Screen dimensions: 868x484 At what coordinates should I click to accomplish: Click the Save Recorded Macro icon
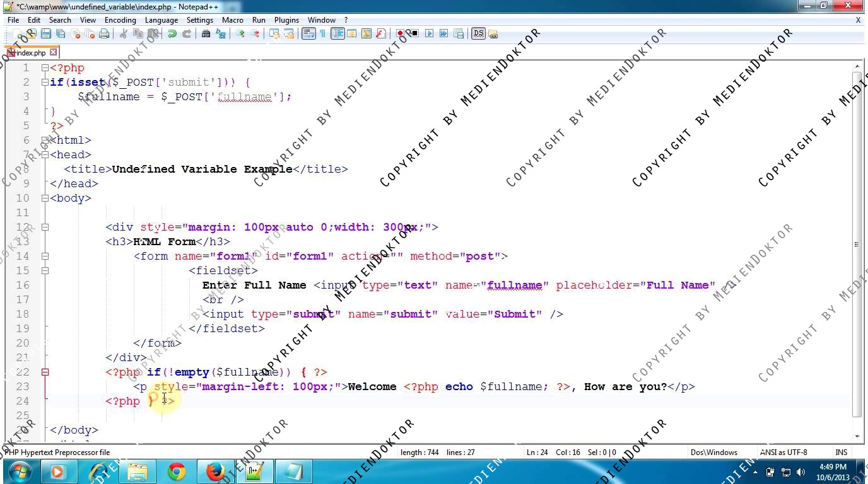458,33
